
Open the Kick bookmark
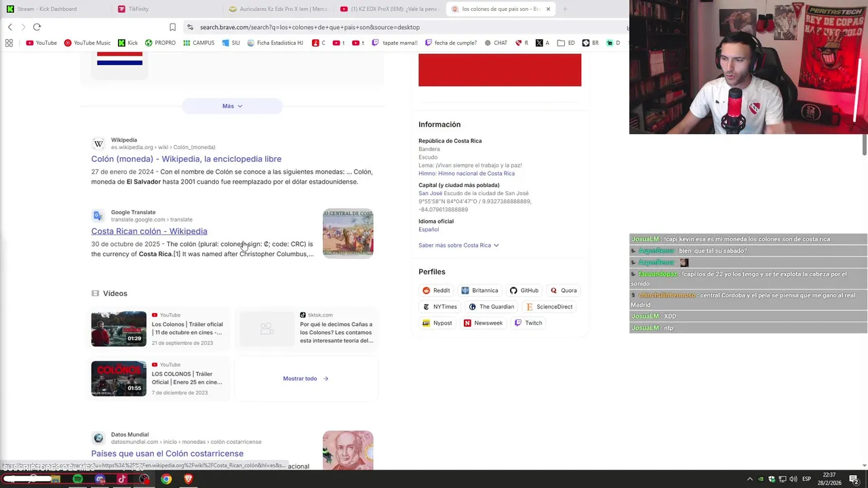(x=127, y=43)
